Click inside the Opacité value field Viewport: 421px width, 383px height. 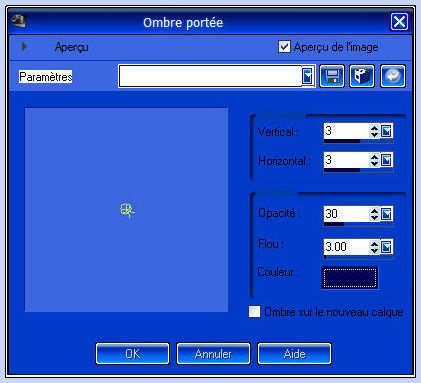346,214
